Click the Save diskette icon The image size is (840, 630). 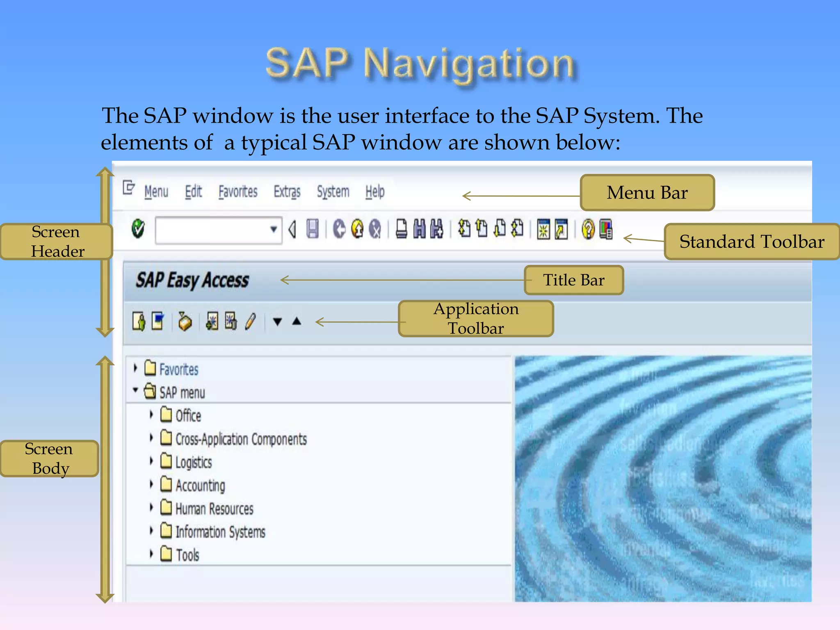(x=313, y=228)
